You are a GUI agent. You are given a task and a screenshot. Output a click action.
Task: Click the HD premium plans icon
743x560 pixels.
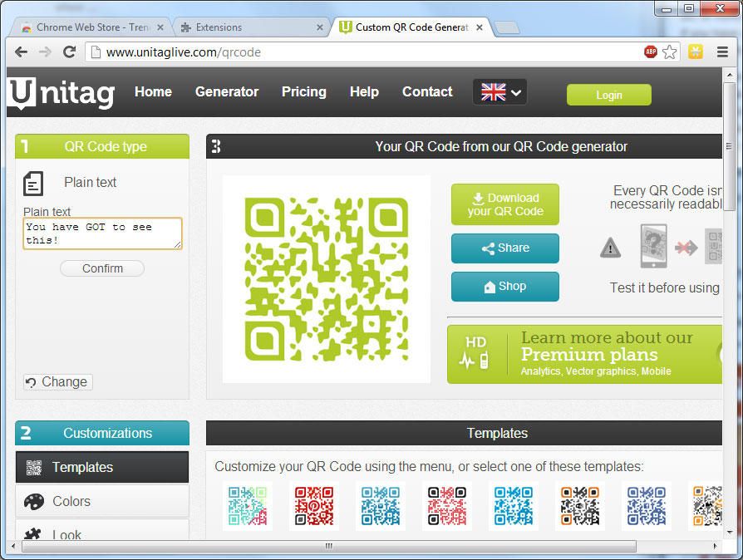tap(475, 353)
